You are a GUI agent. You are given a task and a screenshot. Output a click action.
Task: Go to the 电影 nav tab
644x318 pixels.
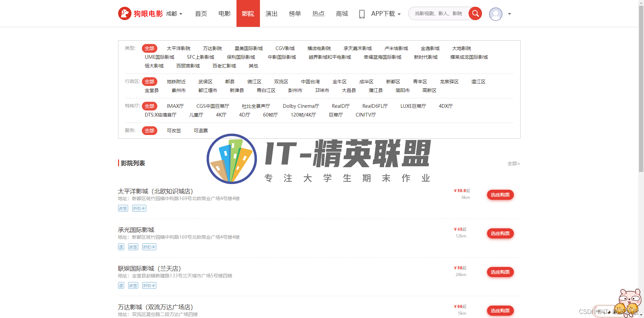click(x=225, y=14)
